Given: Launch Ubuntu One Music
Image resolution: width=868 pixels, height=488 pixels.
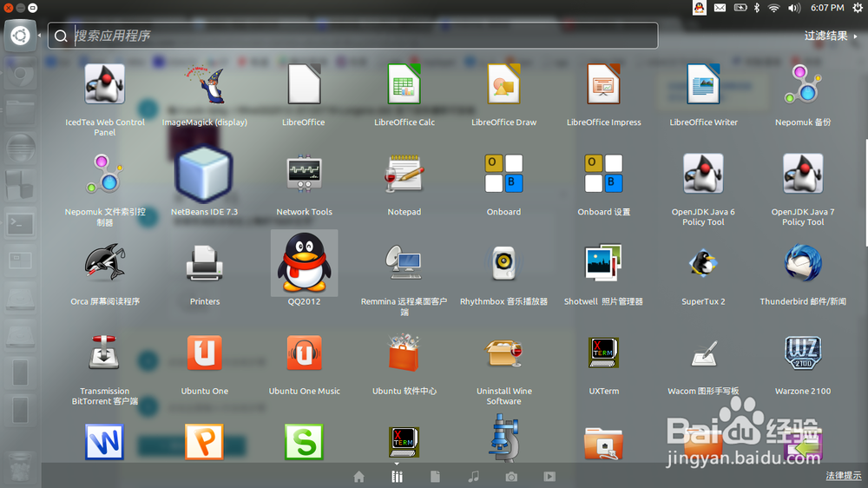Looking at the screenshot, I should tap(304, 353).
